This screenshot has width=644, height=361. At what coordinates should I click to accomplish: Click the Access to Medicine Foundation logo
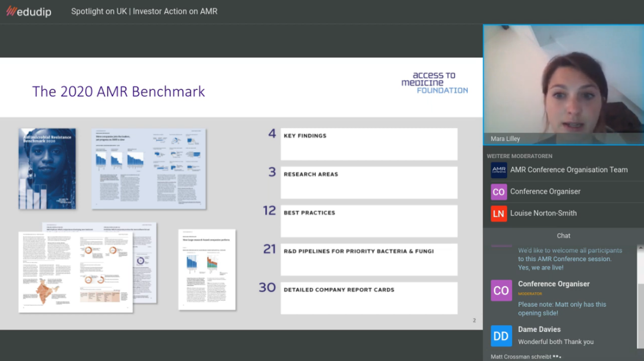tap(435, 83)
